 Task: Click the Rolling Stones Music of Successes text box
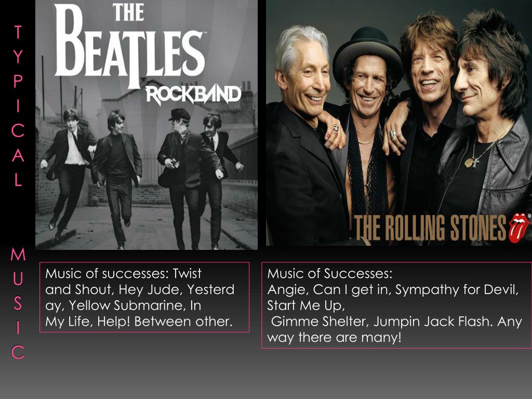[396, 305]
